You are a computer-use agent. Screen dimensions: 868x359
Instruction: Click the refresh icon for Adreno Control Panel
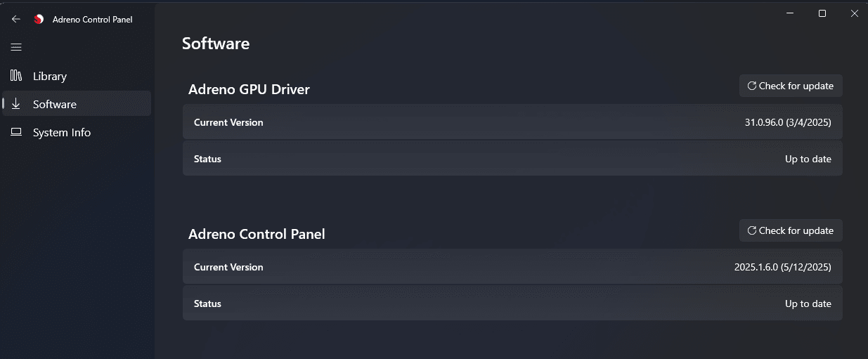coord(751,230)
